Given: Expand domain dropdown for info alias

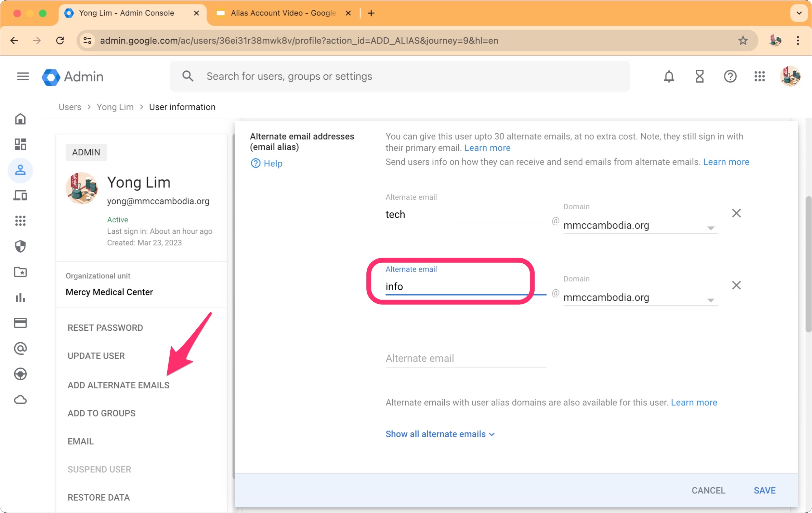Looking at the screenshot, I should click(710, 300).
